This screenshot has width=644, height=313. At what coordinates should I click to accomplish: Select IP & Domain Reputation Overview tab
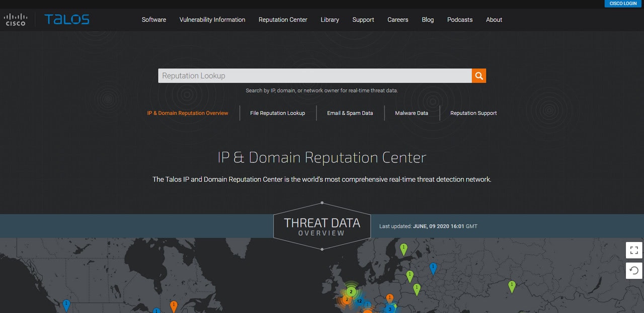(x=188, y=113)
